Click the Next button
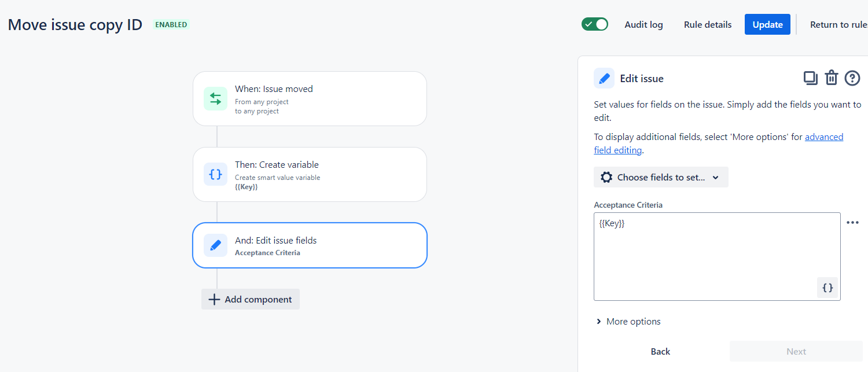The image size is (868, 372). [796, 351]
